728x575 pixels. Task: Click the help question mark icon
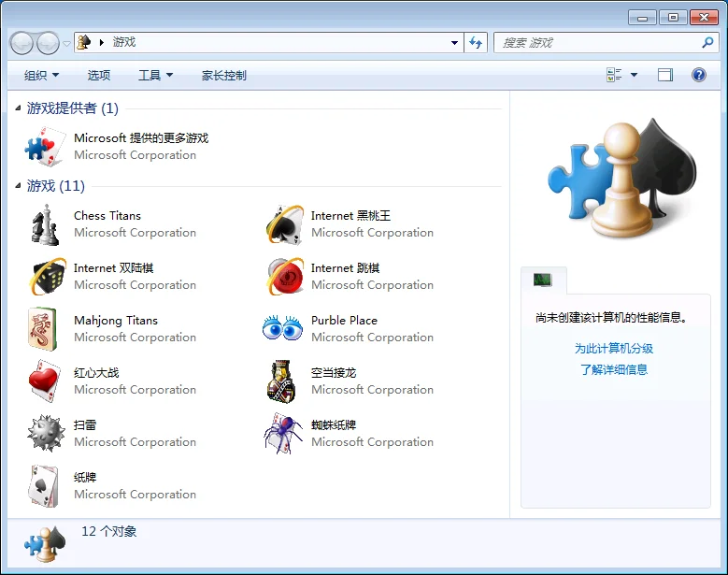pyautogui.click(x=698, y=76)
